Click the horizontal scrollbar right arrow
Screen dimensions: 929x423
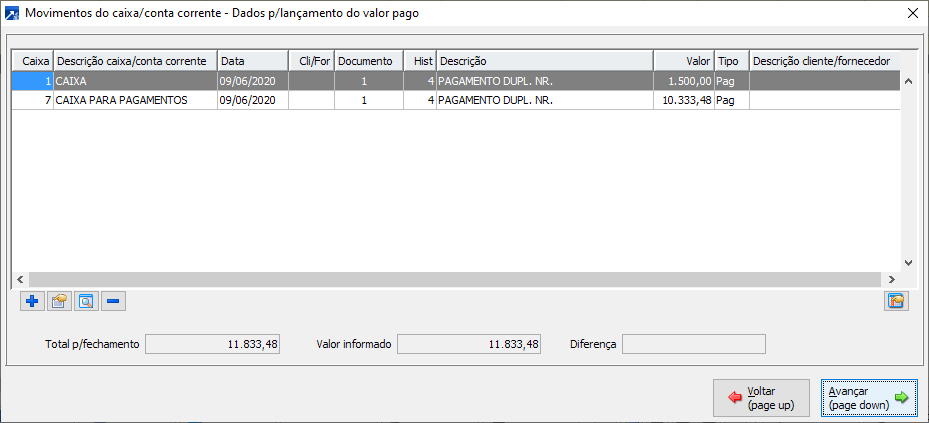click(893, 278)
